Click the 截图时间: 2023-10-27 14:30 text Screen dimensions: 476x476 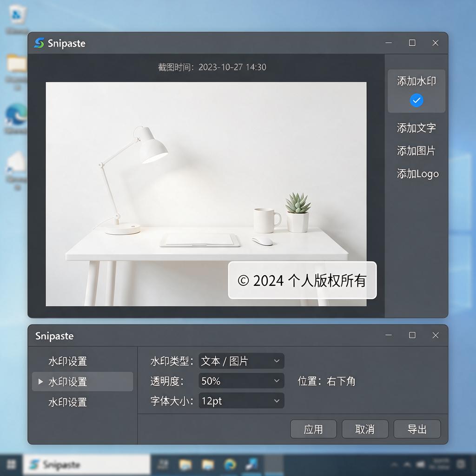click(212, 67)
